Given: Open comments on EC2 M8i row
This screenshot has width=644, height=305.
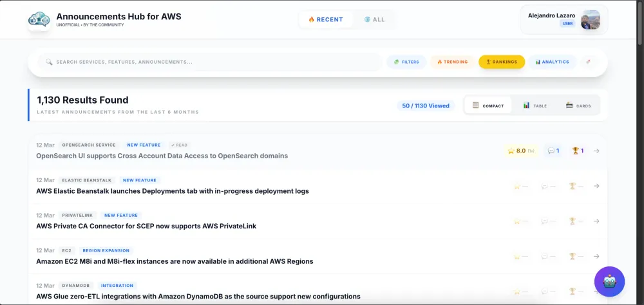Looking at the screenshot, I should (548, 256).
